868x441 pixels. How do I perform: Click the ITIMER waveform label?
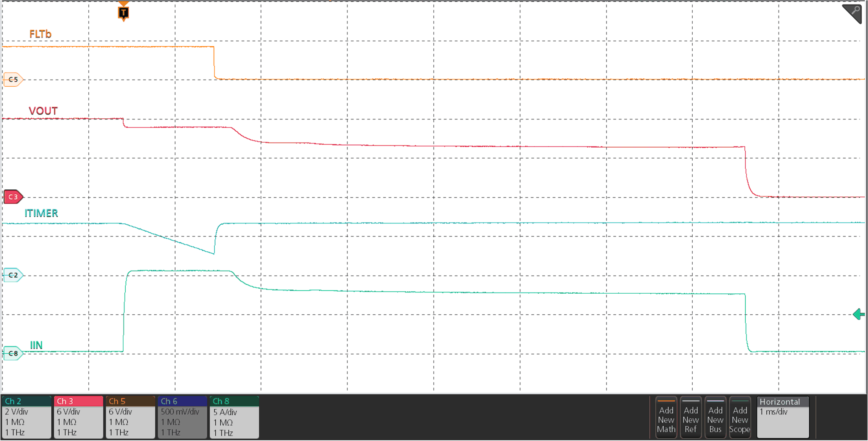41,213
